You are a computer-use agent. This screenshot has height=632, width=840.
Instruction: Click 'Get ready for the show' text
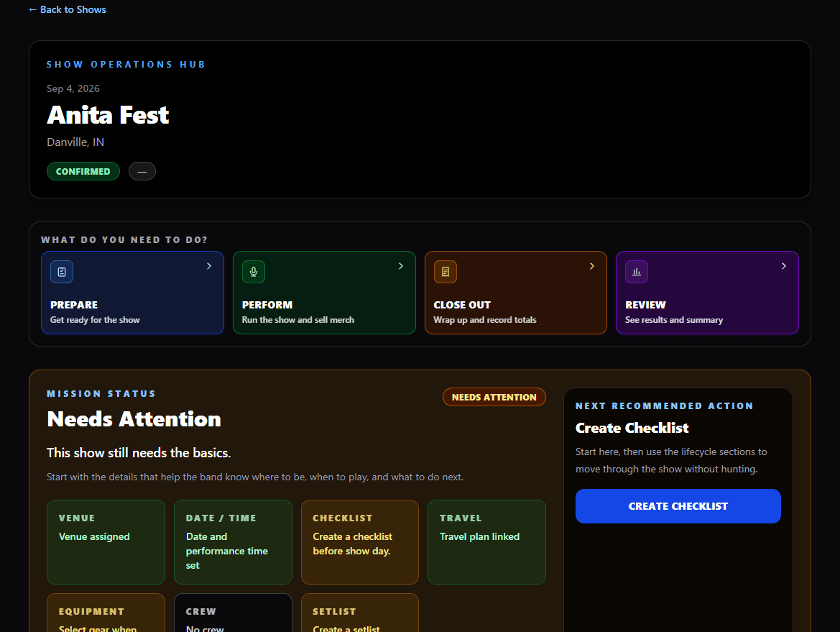[x=95, y=319]
